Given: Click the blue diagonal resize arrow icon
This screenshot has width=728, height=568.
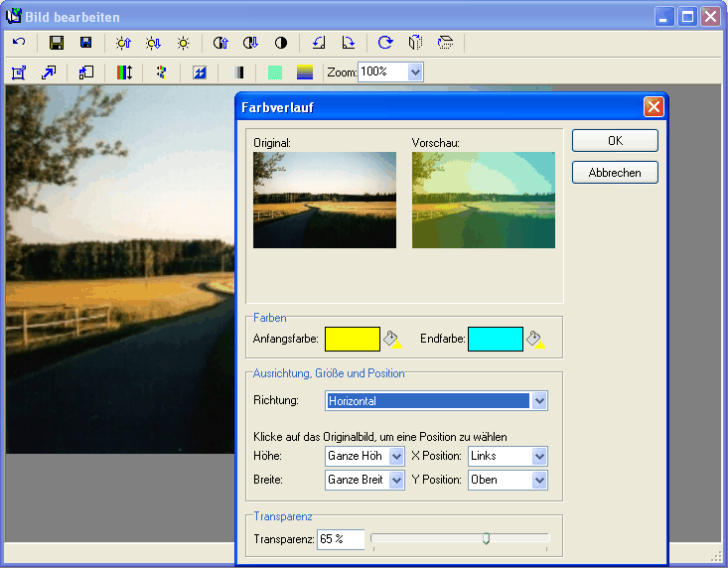Looking at the screenshot, I should pos(49,72).
